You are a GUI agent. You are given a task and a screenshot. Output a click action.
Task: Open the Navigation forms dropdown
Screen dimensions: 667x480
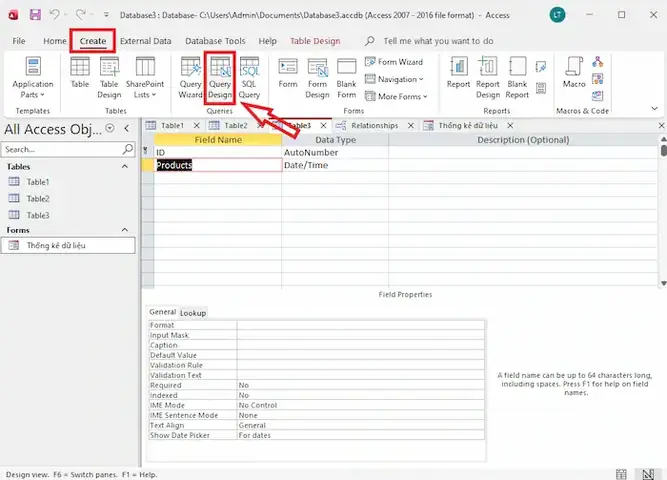coord(394,79)
